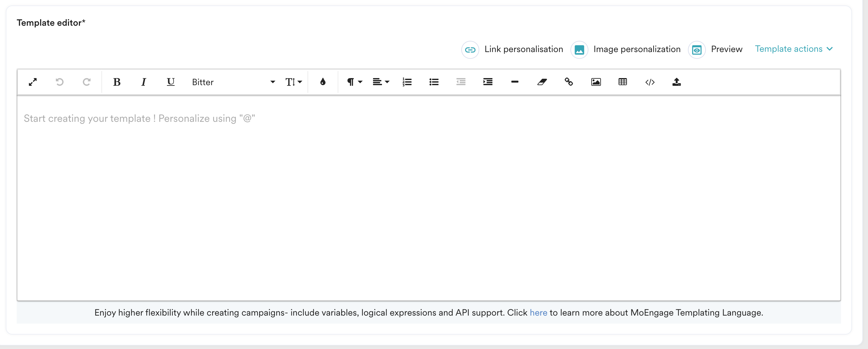Open the text color droplet picker
Image resolution: width=868 pixels, height=349 pixels.
323,82
